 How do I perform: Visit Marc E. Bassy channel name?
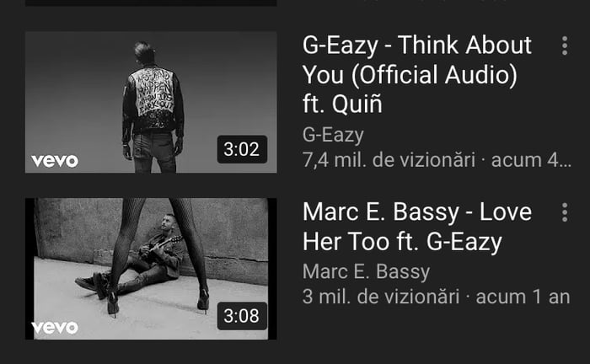pyautogui.click(x=366, y=271)
